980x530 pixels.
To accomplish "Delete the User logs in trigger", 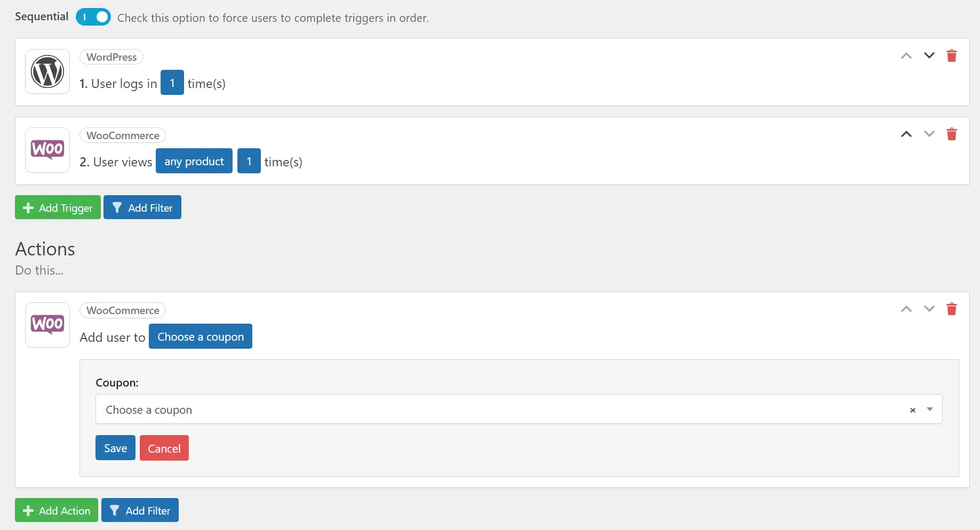I will point(951,55).
